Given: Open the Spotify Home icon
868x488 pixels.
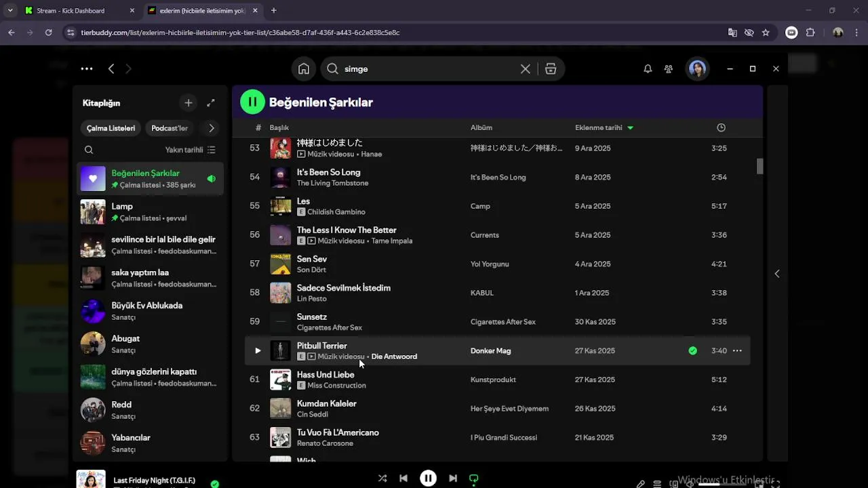Looking at the screenshot, I should point(304,68).
